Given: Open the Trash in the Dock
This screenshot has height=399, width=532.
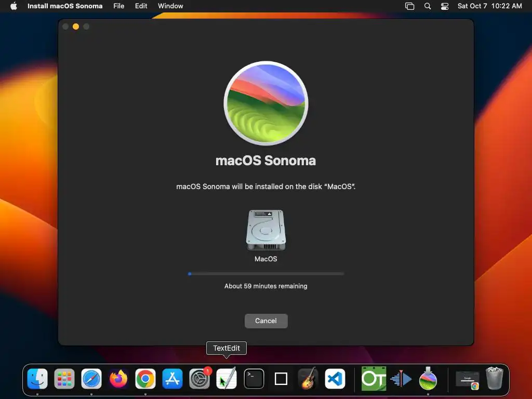Looking at the screenshot, I should coord(495,378).
